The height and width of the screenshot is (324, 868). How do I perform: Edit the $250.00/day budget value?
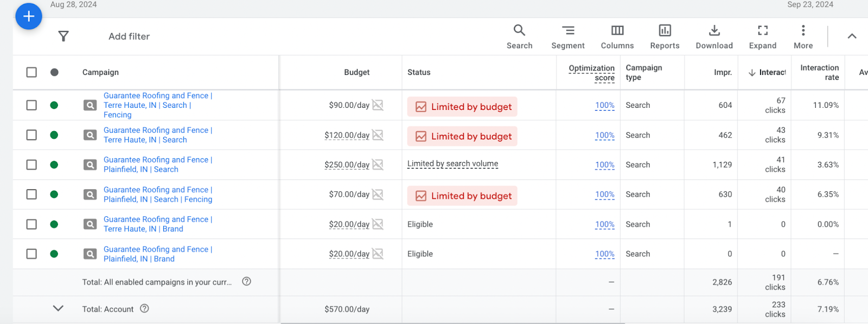(347, 165)
